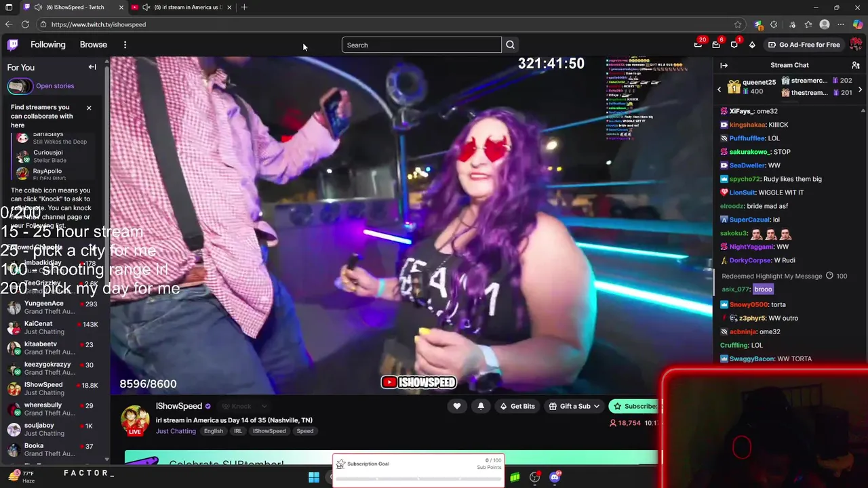Collapse the Stream Chat panel
The width and height of the screenshot is (868, 488).
(x=724, y=65)
